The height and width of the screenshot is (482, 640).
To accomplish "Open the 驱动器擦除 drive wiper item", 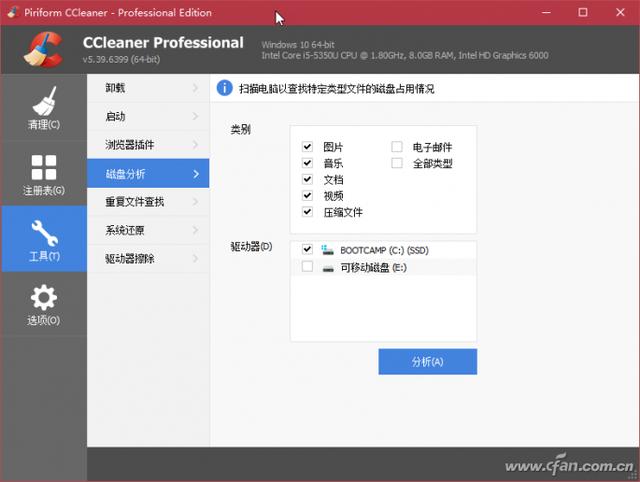I will coord(148,258).
